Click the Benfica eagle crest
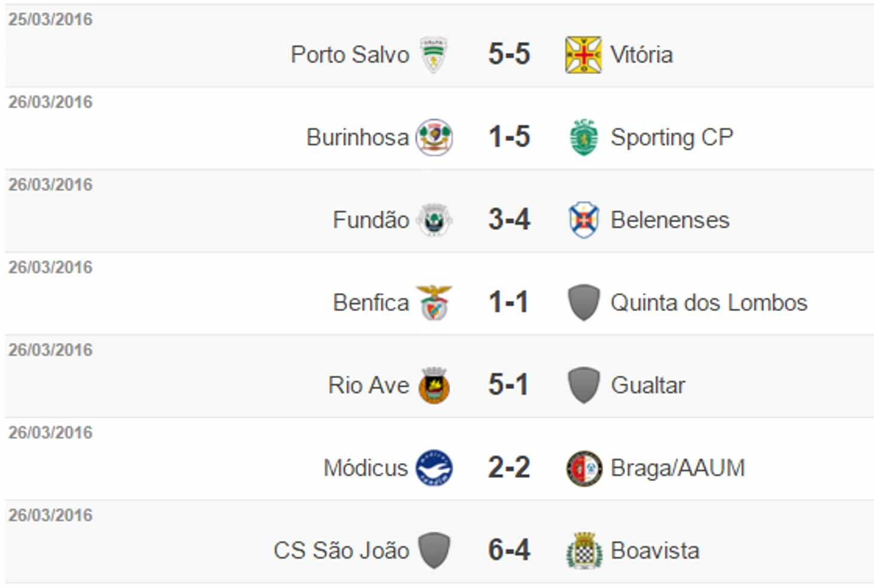Screen dimensions: 874x588 (x=434, y=303)
